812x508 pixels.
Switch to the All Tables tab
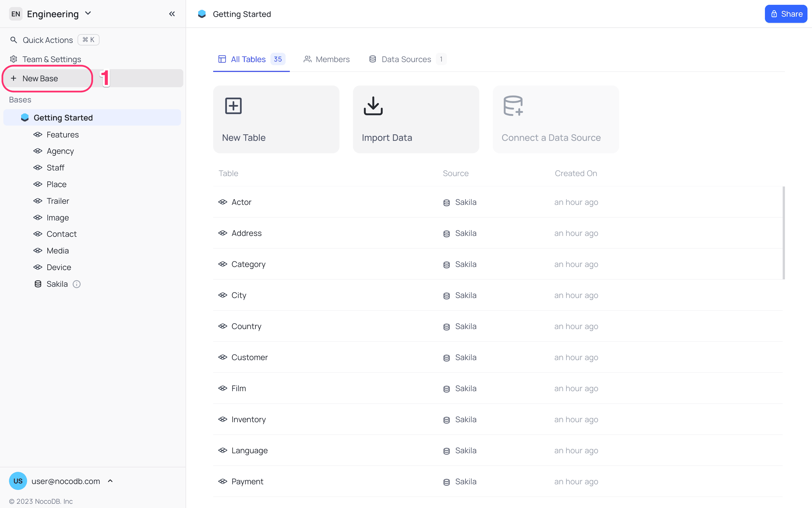251,60
